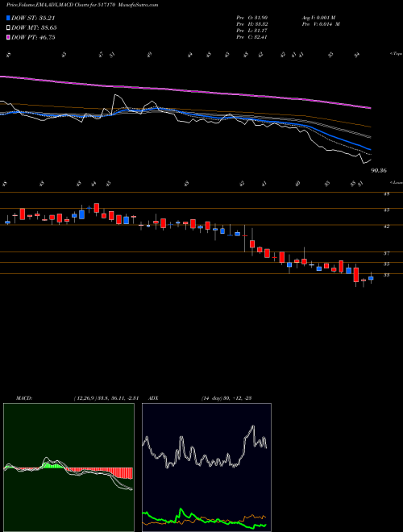Screen dimensions: 403x532
Task: Click the 37 price axis label
Action: [x=386, y=253]
